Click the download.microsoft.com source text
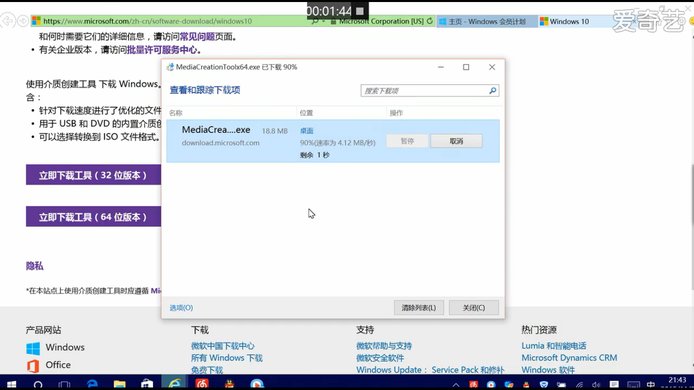694x390 pixels. (220, 143)
